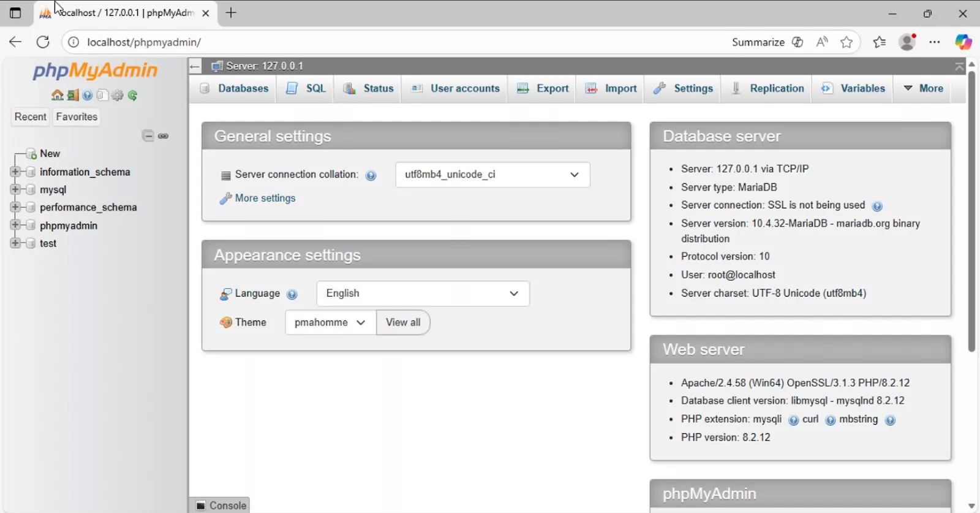
Task: Open the Theme dropdown showing pmahomme
Action: [x=330, y=322]
